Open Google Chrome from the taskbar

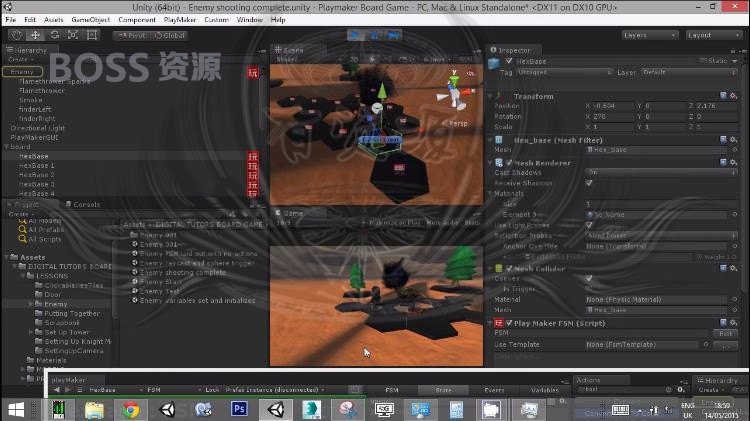(x=131, y=410)
